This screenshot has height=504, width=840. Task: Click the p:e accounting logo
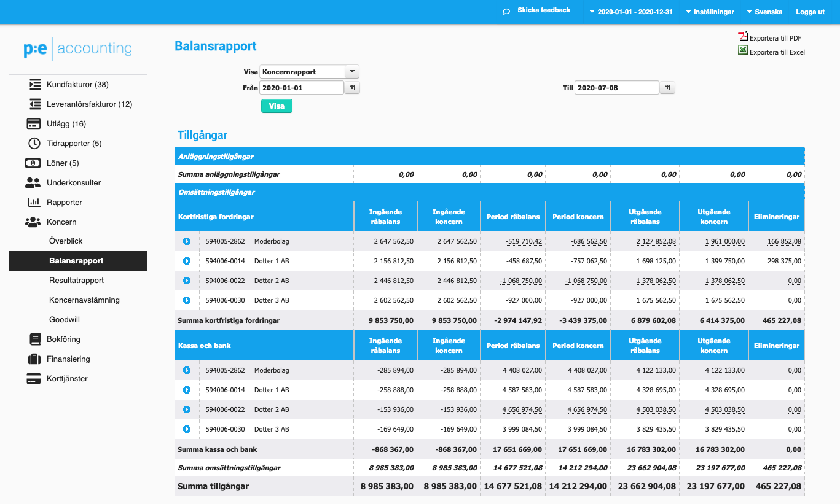pos(77,49)
